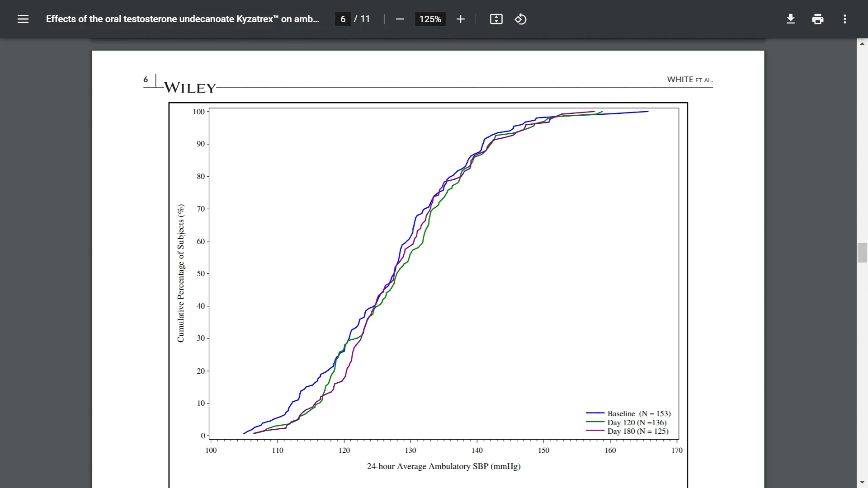Viewport: 868px width, 488px height.
Task: Click the scrollbar down arrow
Action: tap(862, 483)
